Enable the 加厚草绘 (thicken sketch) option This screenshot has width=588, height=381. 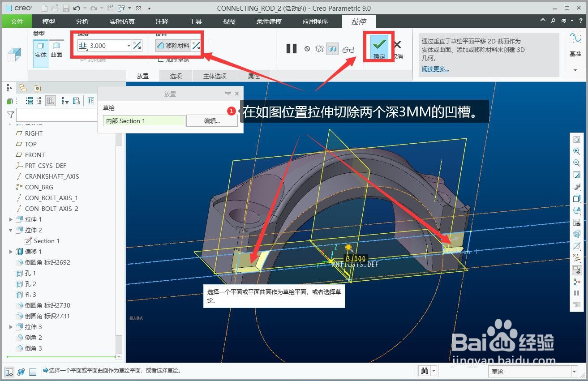coord(173,60)
